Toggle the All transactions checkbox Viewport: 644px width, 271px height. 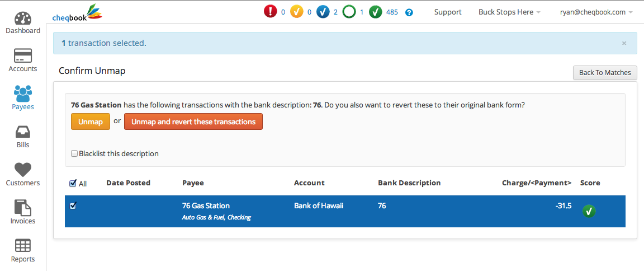(x=73, y=183)
